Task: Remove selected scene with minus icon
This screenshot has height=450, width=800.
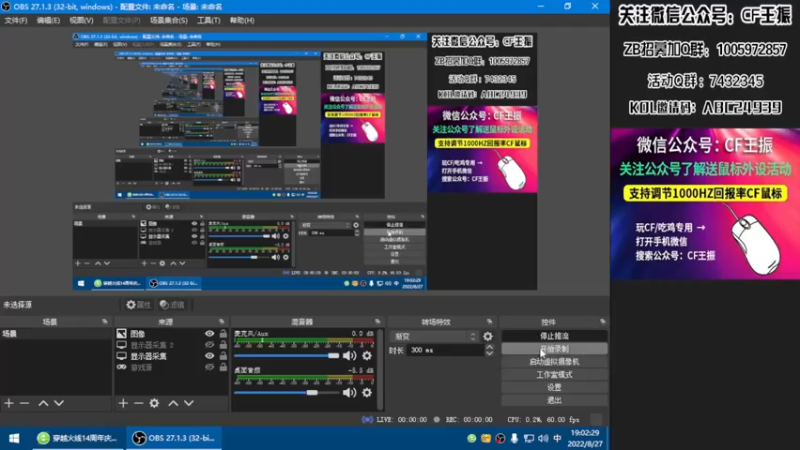Action: click(24, 403)
